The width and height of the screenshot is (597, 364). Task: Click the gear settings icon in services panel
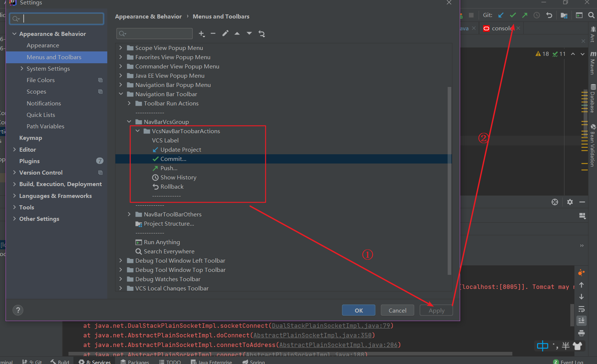570,202
